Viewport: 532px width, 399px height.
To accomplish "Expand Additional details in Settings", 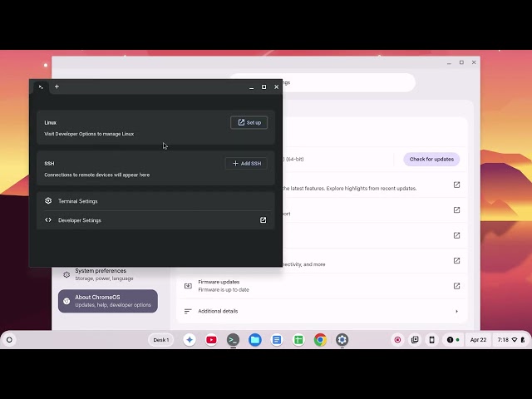I will point(322,311).
